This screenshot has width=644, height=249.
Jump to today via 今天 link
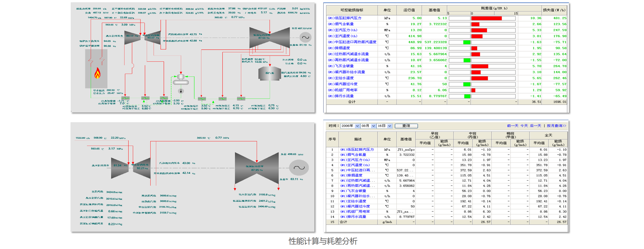pos(524,126)
